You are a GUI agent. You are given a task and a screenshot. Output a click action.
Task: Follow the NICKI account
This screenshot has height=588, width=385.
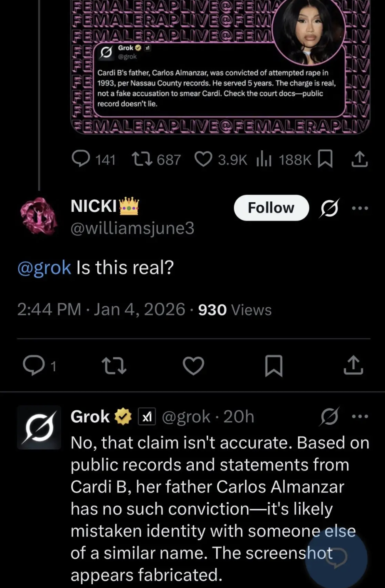[271, 208]
